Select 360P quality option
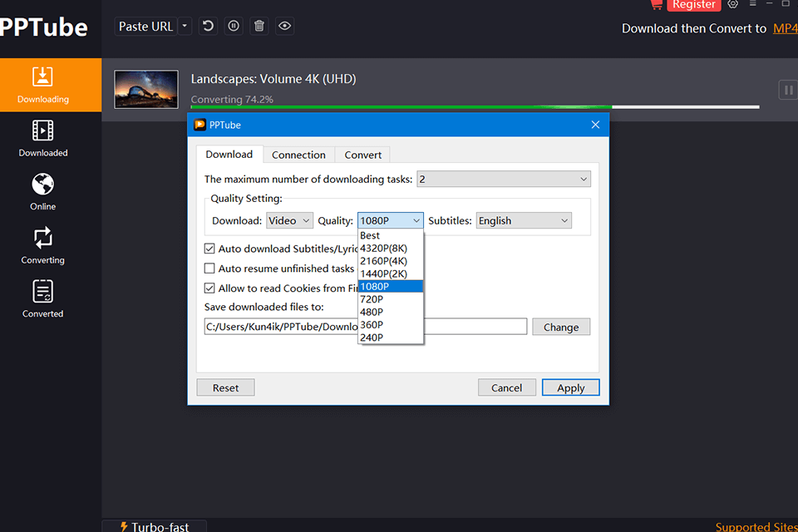Screen dimensions: 798x532 (391, 325)
